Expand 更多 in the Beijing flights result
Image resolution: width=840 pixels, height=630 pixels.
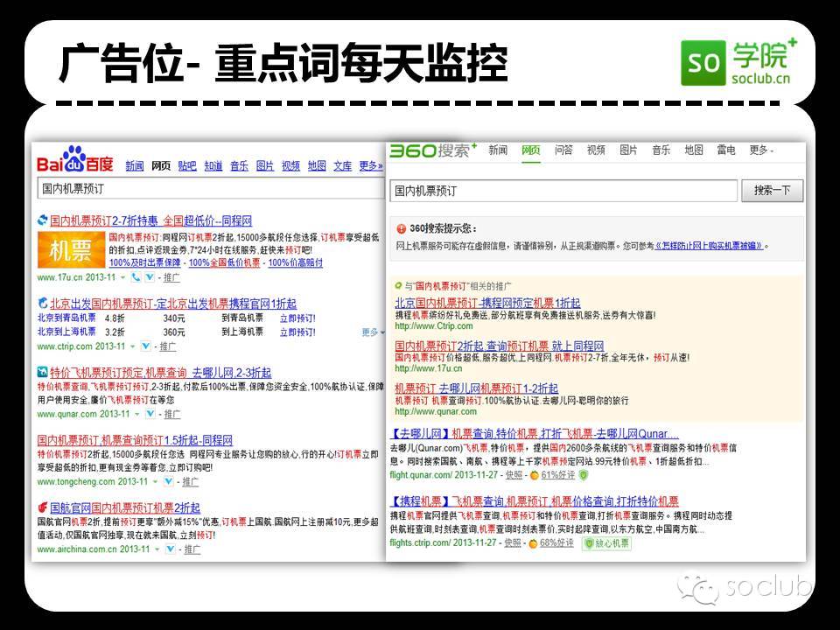tap(367, 332)
